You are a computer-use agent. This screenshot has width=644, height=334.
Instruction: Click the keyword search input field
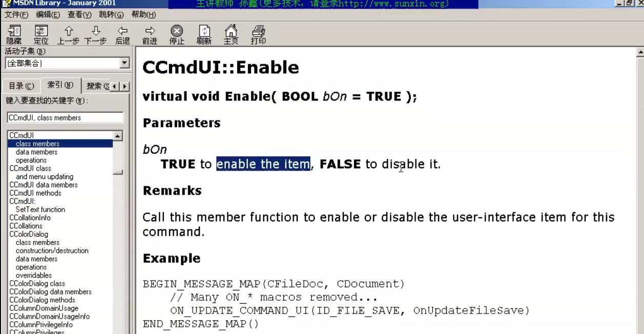65,117
